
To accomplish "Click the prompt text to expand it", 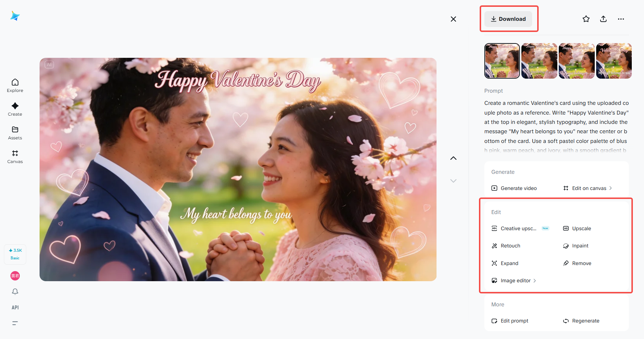I will pos(557,126).
